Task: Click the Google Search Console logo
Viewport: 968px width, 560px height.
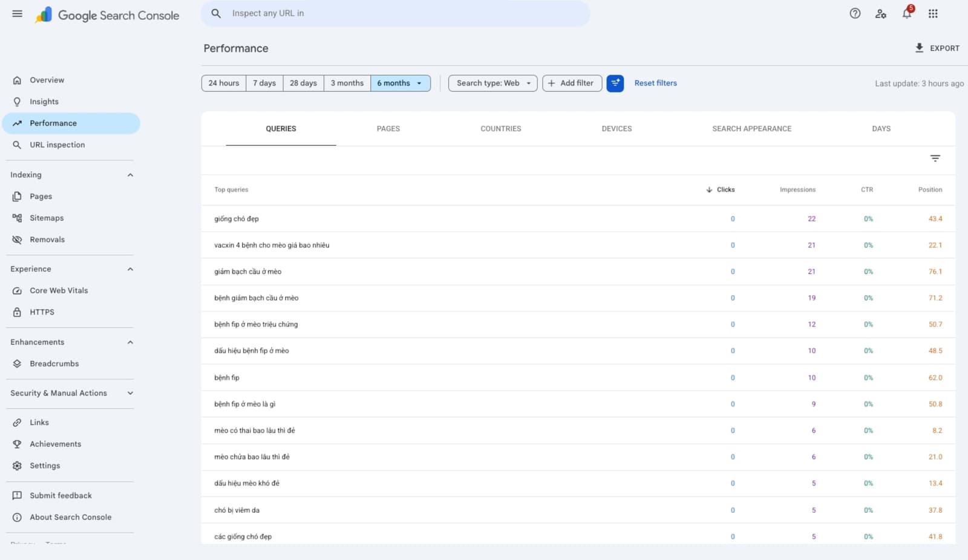Action: [x=107, y=15]
